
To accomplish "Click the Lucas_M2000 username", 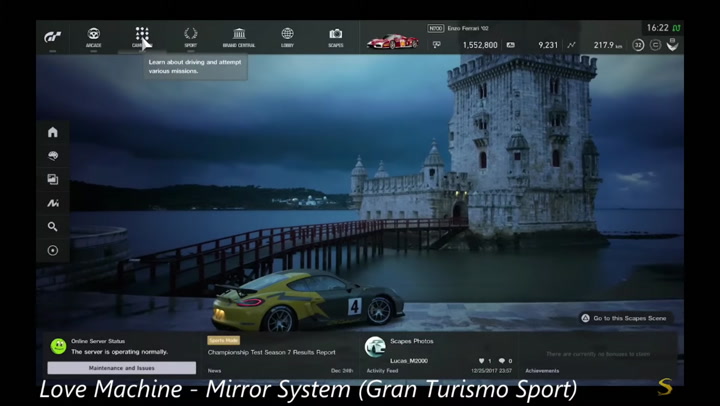I will (x=409, y=361).
